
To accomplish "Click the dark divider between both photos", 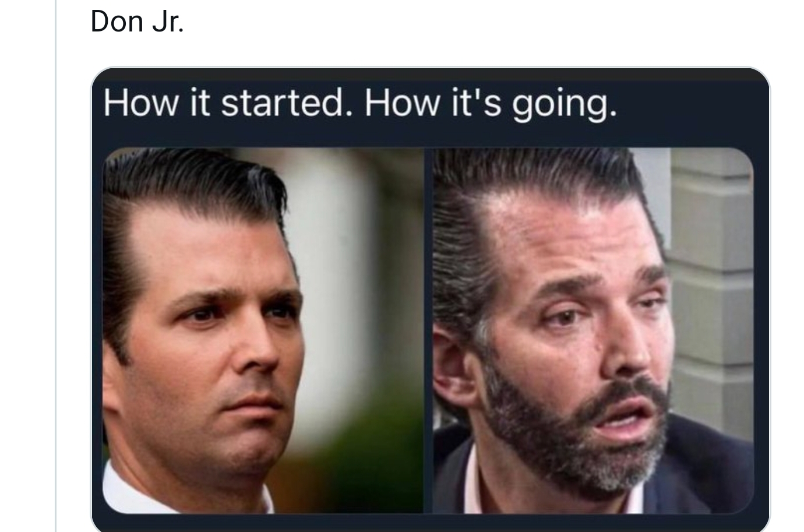I will tap(428, 330).
